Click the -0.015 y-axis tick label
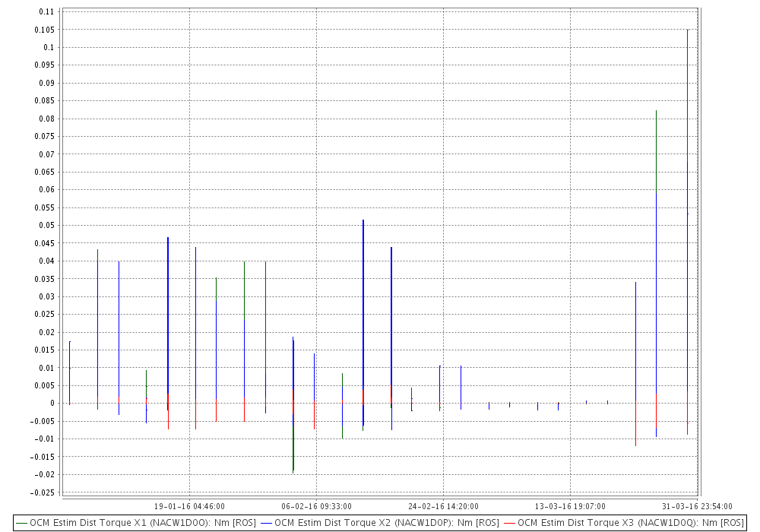 (x=43, y=457)
